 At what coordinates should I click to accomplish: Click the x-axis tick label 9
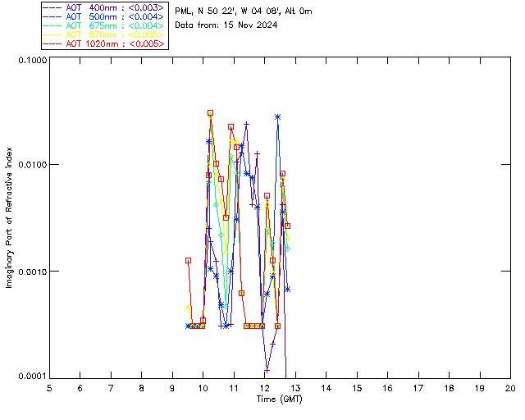(x=172, y=388)
